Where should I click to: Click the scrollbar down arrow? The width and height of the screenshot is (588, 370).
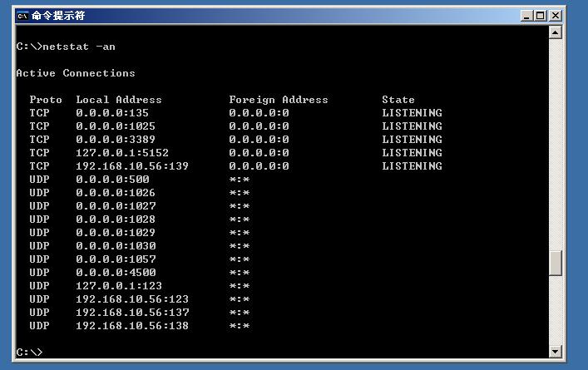(556, 351)
